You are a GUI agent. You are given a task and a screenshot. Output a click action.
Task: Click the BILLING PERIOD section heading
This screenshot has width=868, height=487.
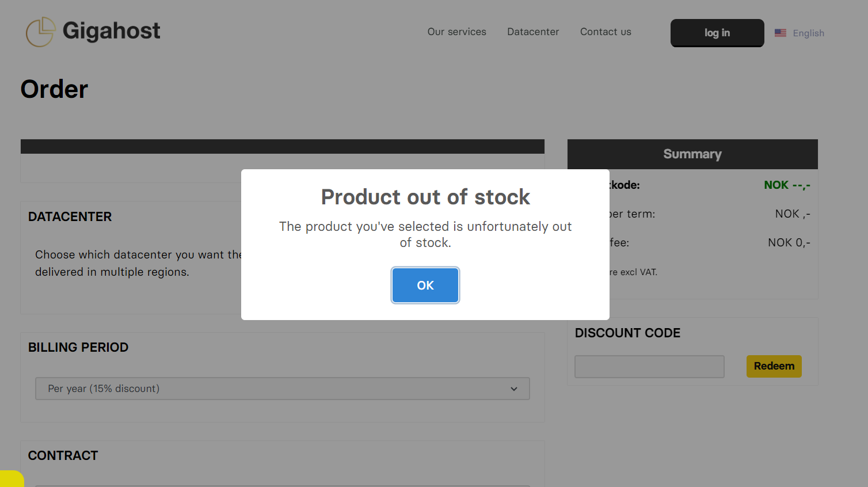pyautogui.click(x=78, y=348)
